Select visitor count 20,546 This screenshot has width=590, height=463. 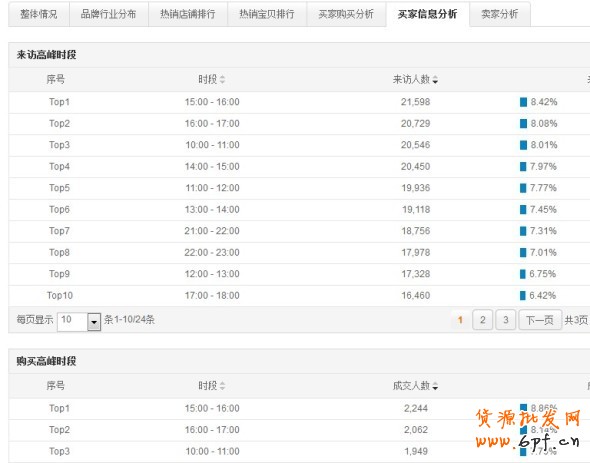[415, 145]
